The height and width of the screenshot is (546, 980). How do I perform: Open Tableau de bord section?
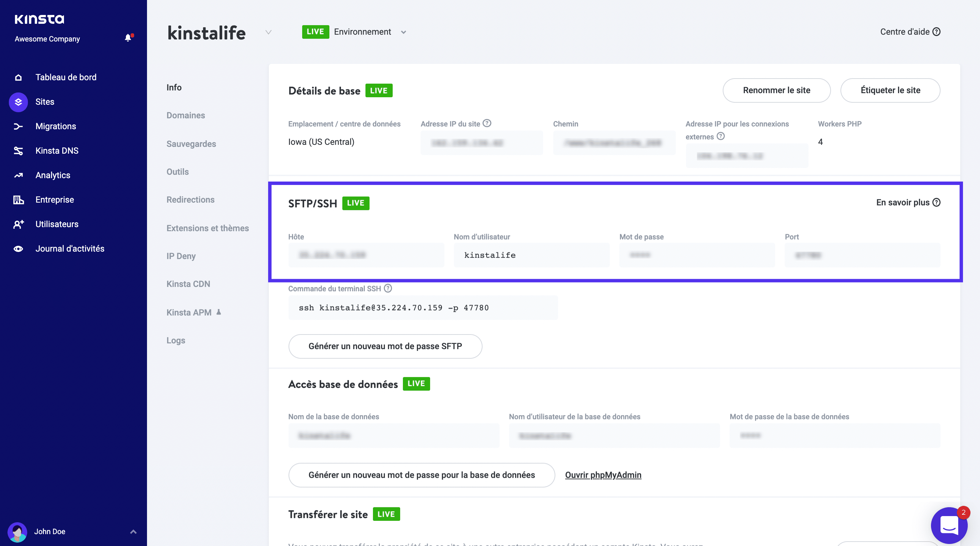[66, 77]
